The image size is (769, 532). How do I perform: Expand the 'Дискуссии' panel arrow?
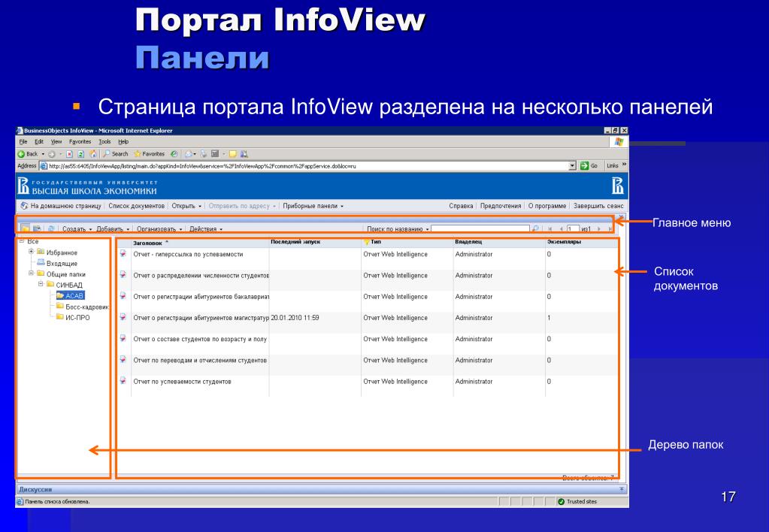coord(622,489)
